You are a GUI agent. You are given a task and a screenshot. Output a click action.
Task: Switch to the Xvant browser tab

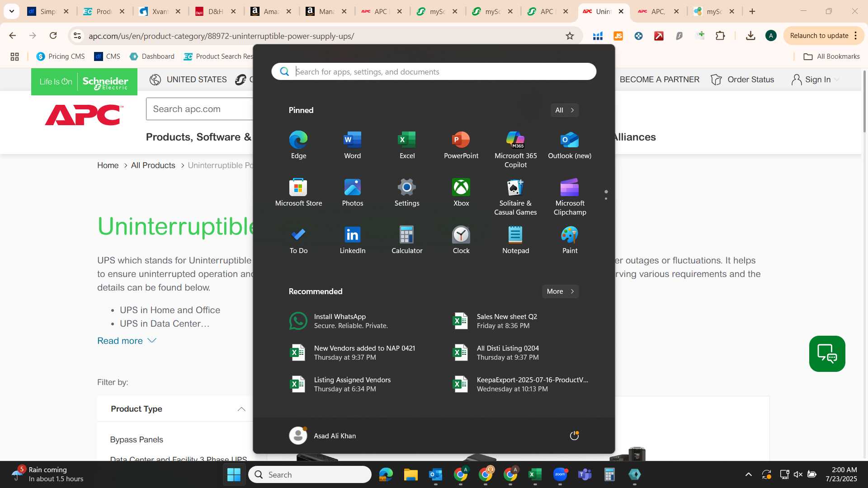tap(160, 11)
